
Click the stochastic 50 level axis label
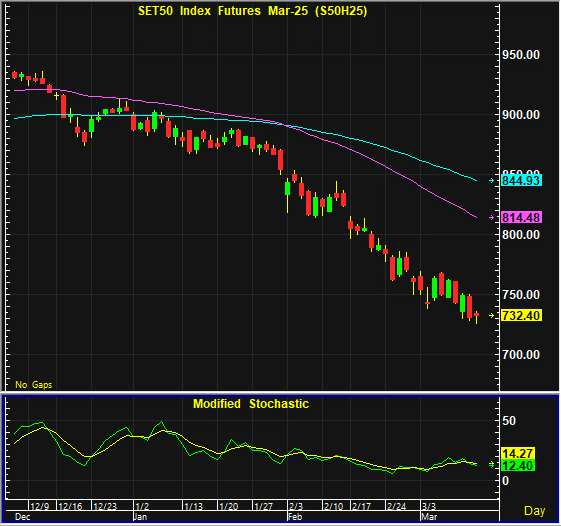509,421
